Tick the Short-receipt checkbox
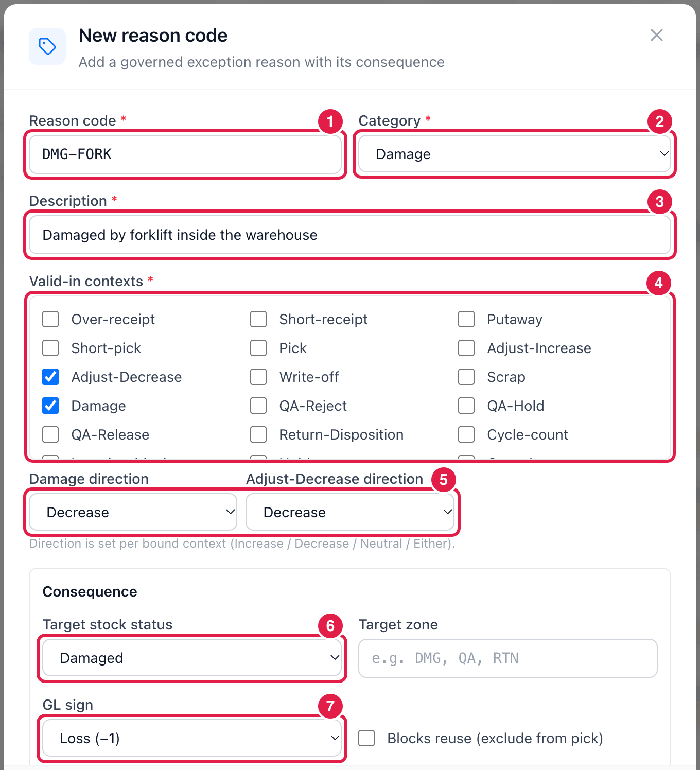This screenshot has width=700, height=770. pos(258,319)
